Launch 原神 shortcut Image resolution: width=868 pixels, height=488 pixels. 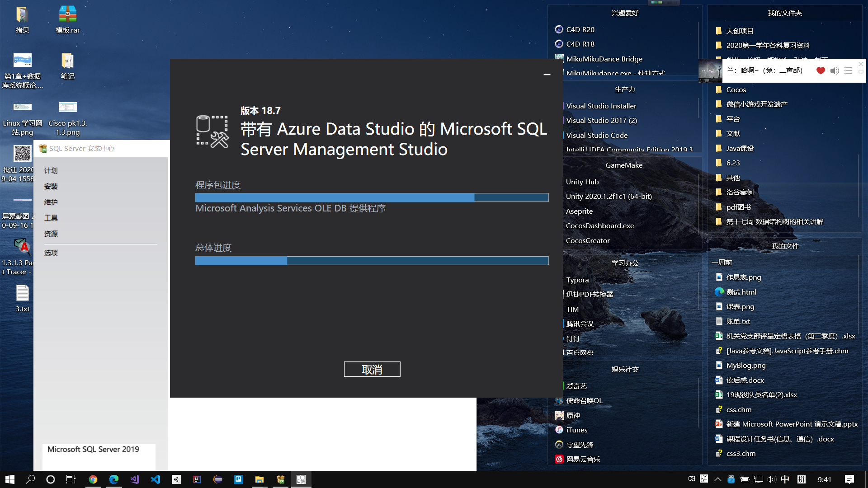pyautogui.click(x=567, y=415)
